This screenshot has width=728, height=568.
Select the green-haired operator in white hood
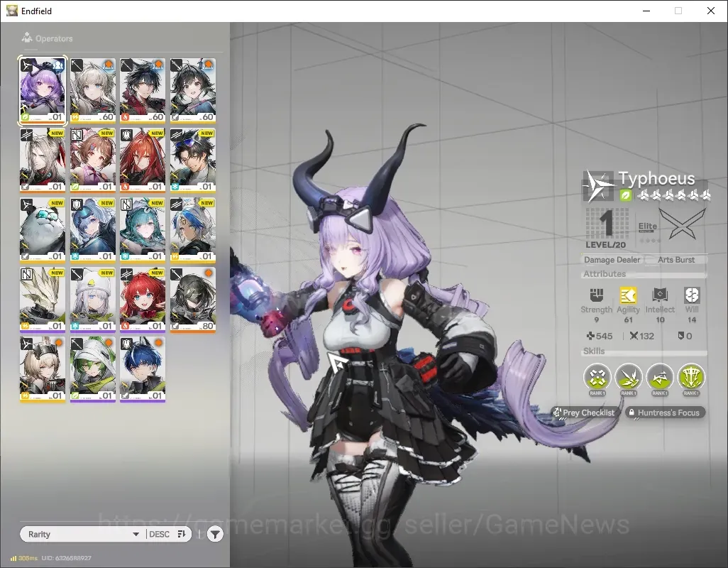pyautogui.click(x=93, y=369)
